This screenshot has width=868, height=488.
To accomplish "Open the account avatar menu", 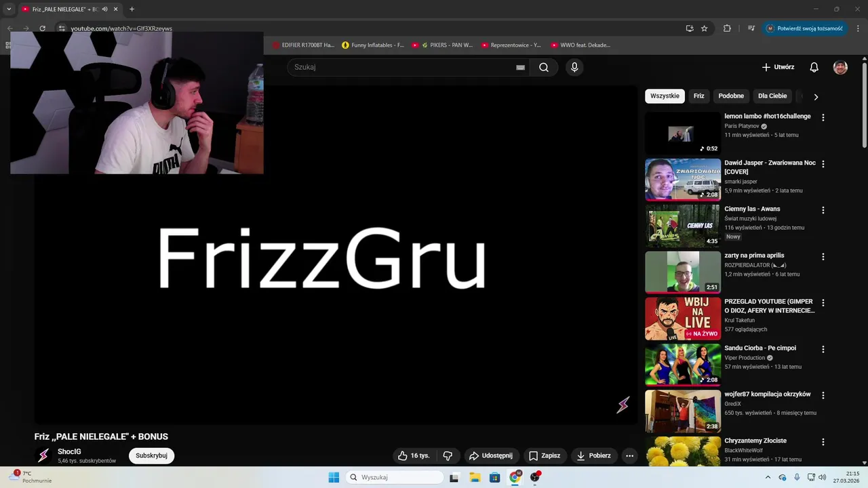I will tap(840, 67).
